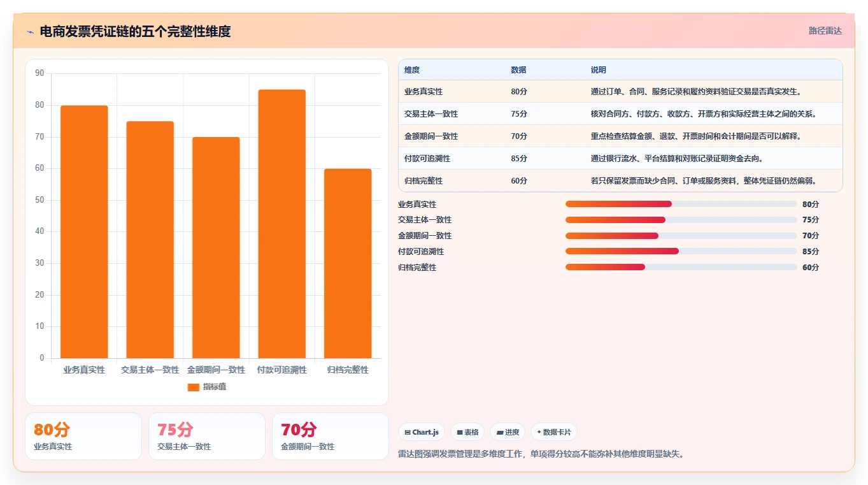
Task: Click x-axis label 归档完整性 under chart
Action: coord(348,370)
